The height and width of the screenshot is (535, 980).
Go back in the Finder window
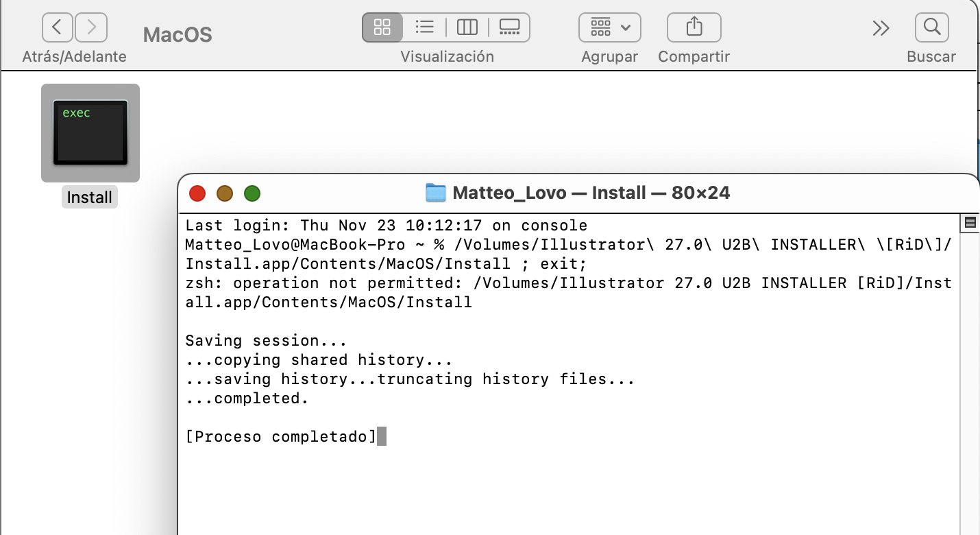pyautogui.click(x=58, y=27)
